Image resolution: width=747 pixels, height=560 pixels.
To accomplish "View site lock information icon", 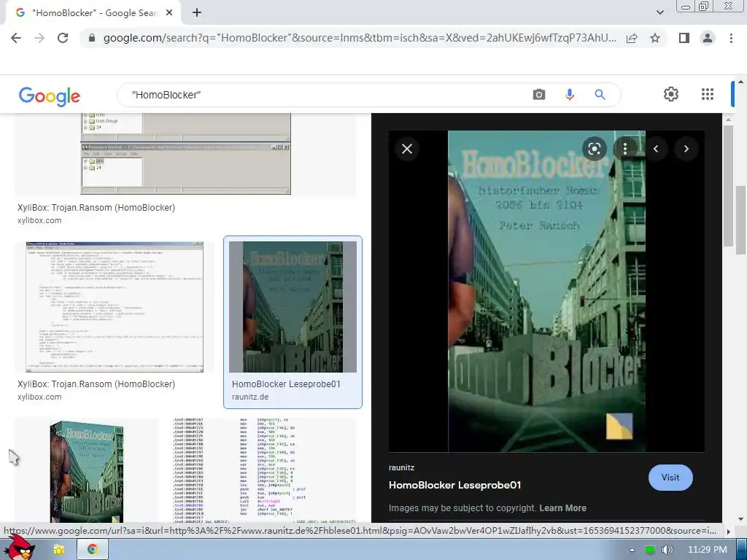I will tap(92, 38).
